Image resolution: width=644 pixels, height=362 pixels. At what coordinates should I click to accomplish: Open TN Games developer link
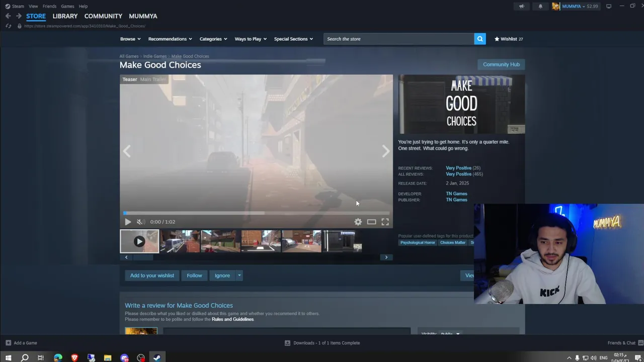coord(456,194)
